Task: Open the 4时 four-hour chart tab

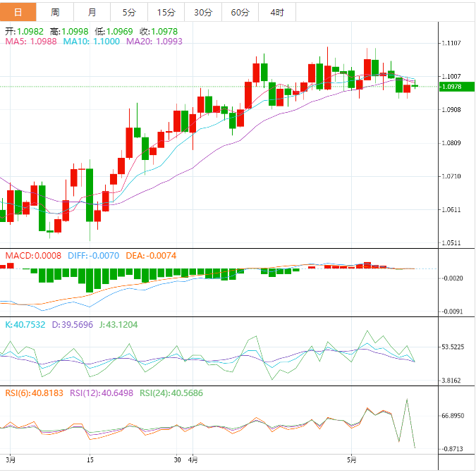Action: [x=277, y=12]
